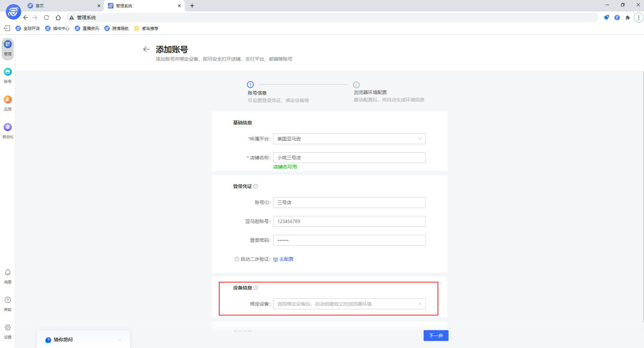Open 设置 from the sidebar
Screen dimensions: 644x348
click(x=7, y=330)
